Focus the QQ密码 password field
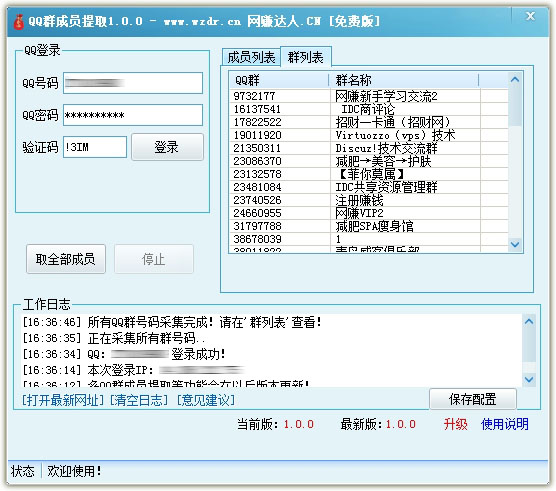This screenshot has height=491, width=556. click(133, 115)
